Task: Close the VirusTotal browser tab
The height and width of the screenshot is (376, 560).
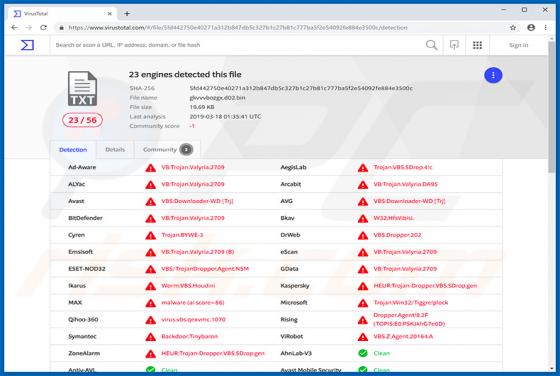Action: pyautogui.click(x=110, y=14)
